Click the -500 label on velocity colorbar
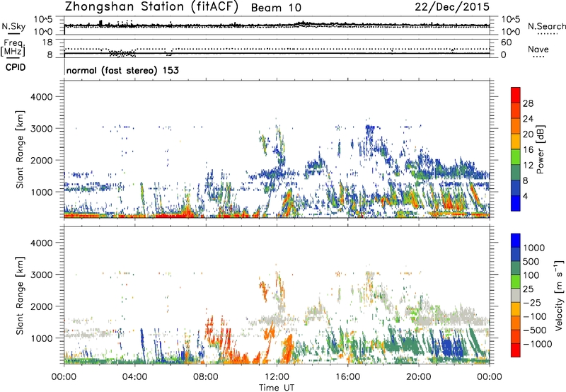 pyautogui.click(x=535, y=330)
